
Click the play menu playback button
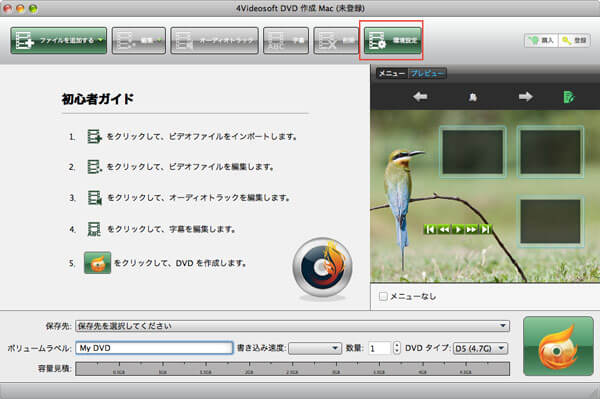tap(458, 229)
